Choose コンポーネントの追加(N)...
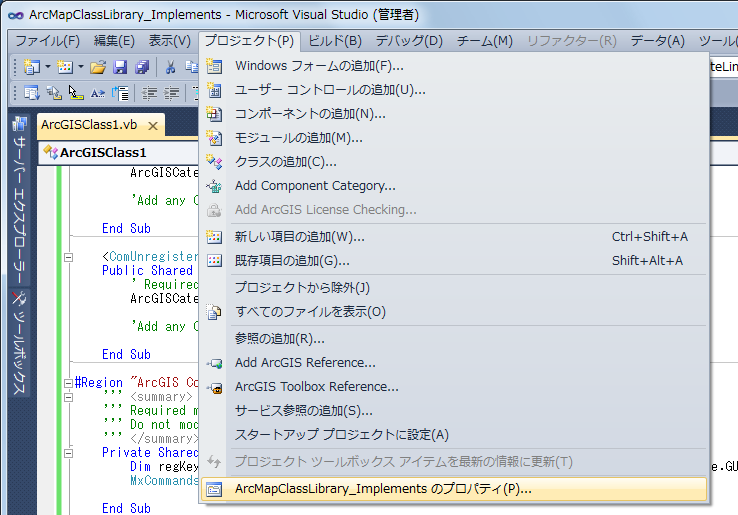 pyautogui.click(x=454, y=114)
